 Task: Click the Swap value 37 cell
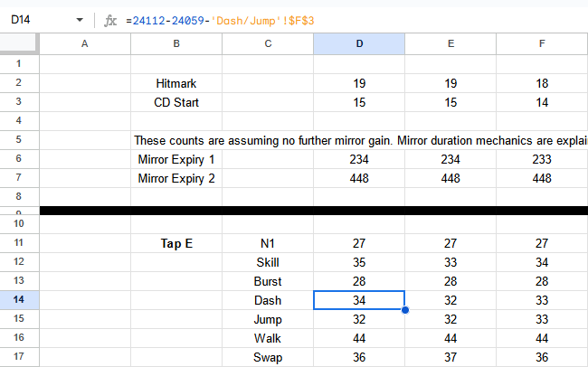tap(450, 357)
